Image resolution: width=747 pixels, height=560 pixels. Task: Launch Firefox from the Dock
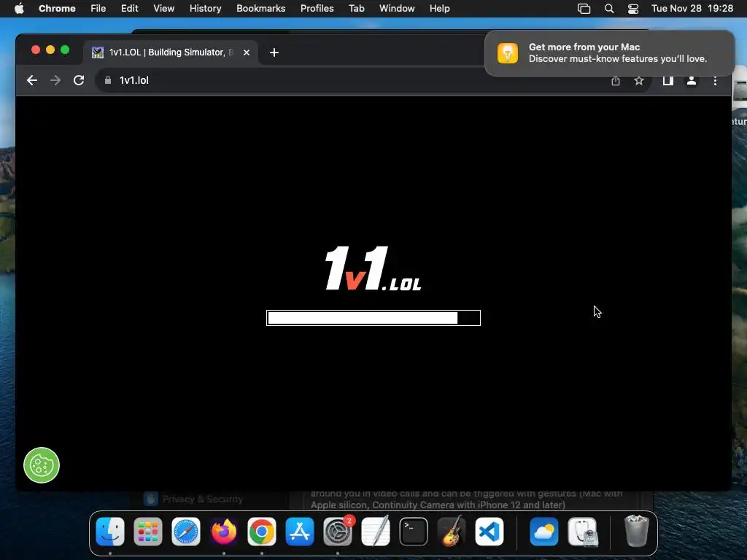pyautogui.click(x=223, y=532)
